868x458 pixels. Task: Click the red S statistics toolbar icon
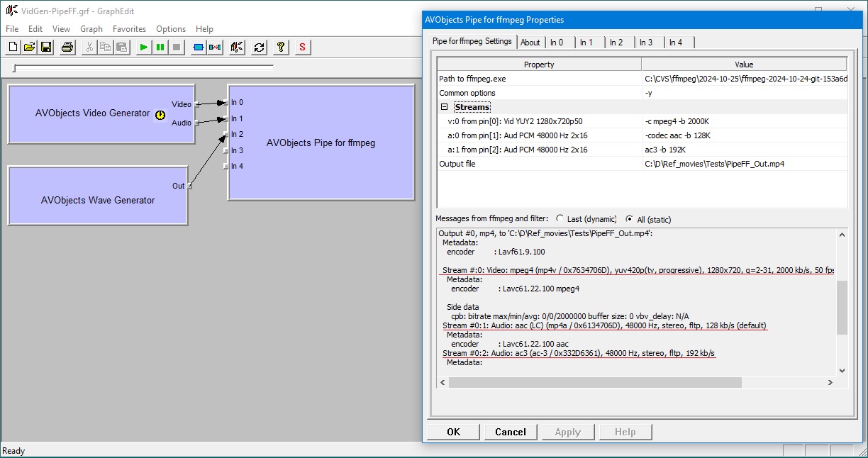coord(301,47)
